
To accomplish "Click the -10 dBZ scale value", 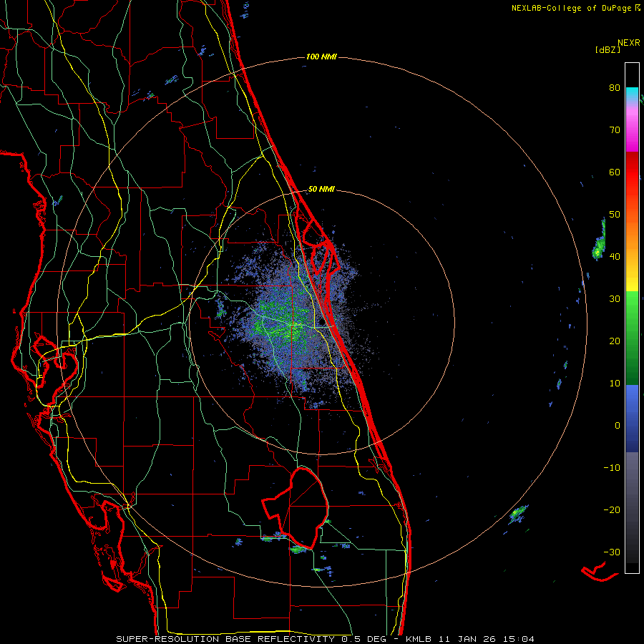I will [612, 468].
